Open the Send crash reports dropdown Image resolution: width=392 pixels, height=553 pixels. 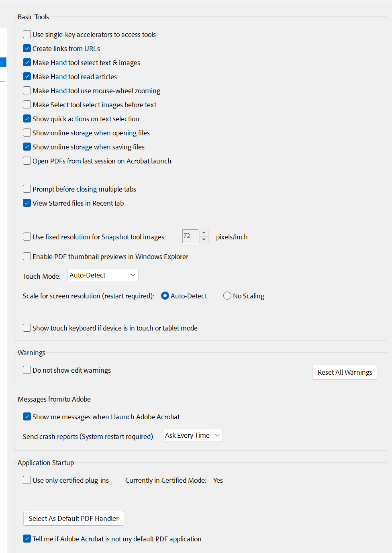(x=193, y=435)
